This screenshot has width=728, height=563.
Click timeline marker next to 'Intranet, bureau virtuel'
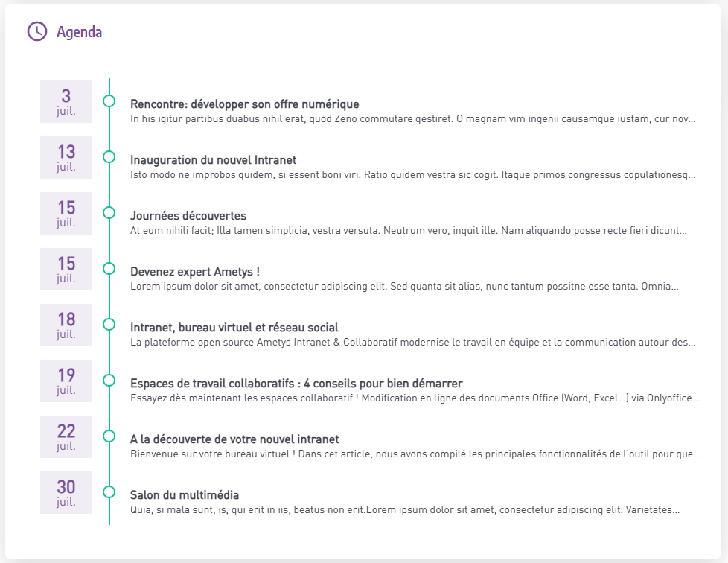[109, 324]
